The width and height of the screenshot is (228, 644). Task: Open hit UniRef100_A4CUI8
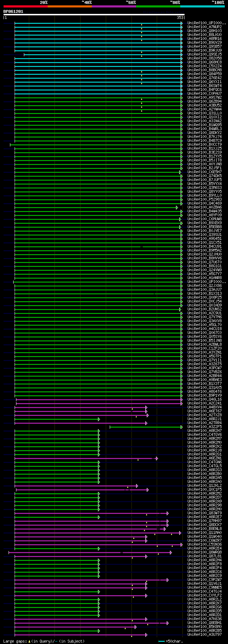pyautogui.click(x=204, y=329)
